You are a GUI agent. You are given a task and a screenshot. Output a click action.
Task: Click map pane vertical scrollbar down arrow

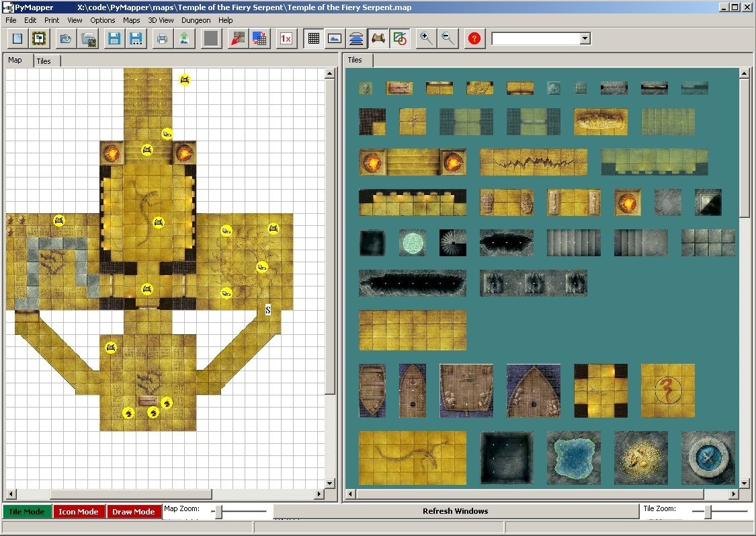330,484
